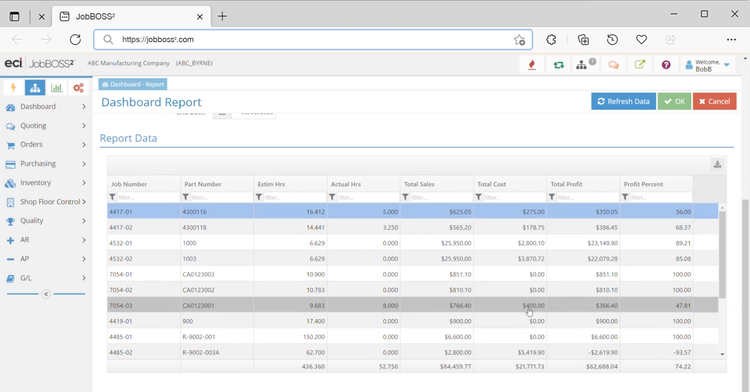Select the org-chart navigation icon
Viewport: 750px width, 392px height.
tap(35, 88)
